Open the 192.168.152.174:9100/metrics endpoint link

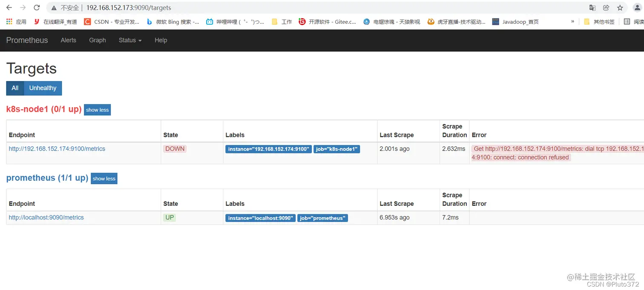(57, 149)
